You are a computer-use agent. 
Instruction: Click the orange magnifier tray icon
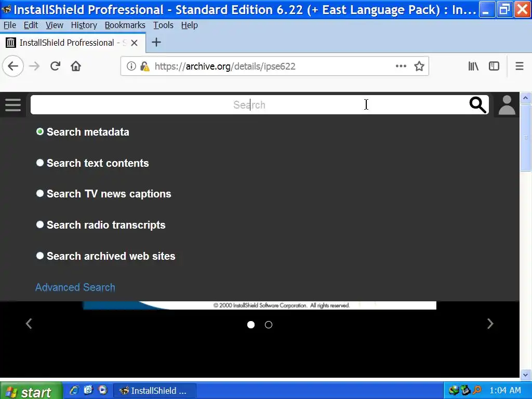[477, 390]
